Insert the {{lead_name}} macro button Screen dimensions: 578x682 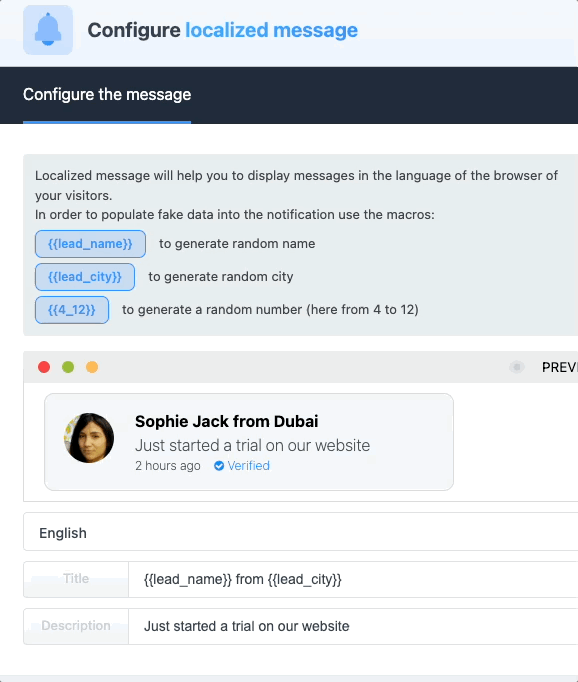point(90,244)
